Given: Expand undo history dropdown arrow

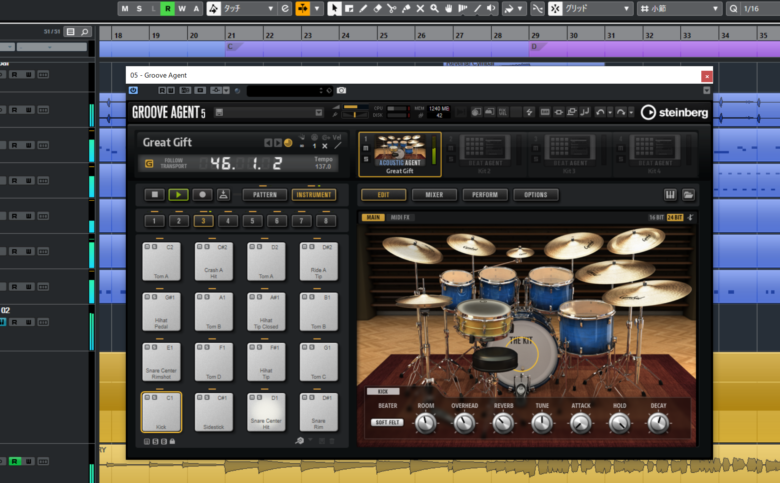Looking at the screenshot, I should pos(610,113).
